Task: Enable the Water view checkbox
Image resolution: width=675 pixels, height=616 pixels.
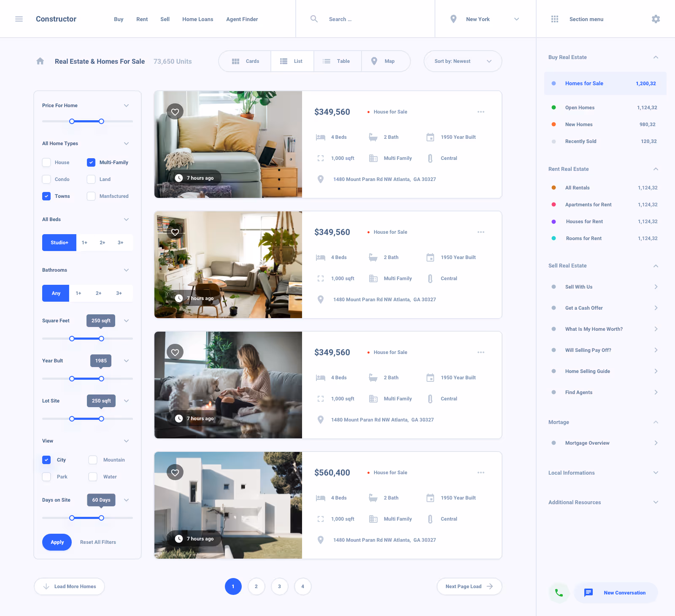Action: pos(92,476)
